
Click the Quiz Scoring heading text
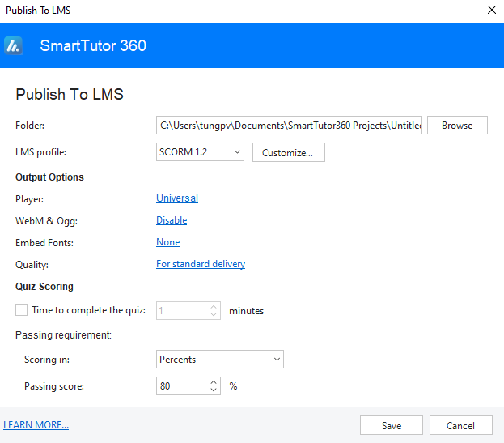44,287
